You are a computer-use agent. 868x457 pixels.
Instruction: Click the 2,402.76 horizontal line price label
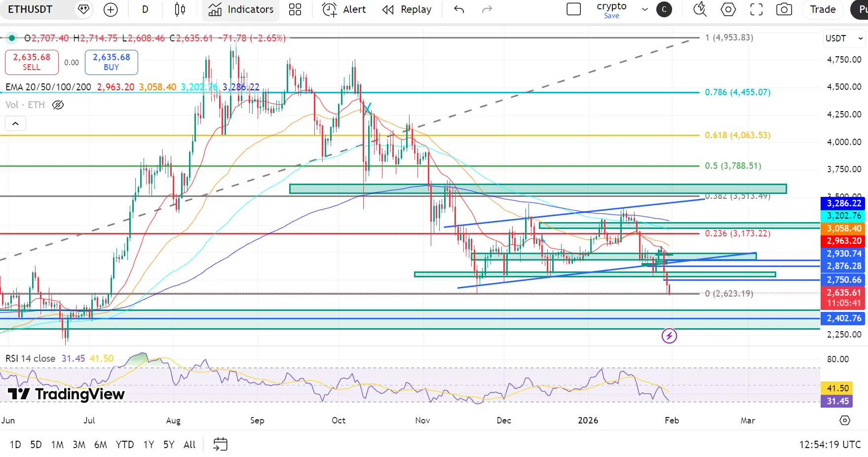(844, 318)
